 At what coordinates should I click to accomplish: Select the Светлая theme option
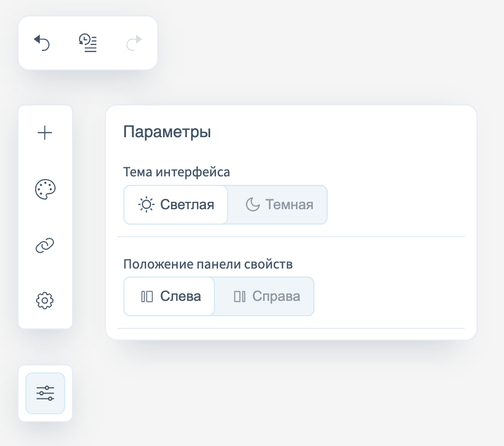coord(176,204)
